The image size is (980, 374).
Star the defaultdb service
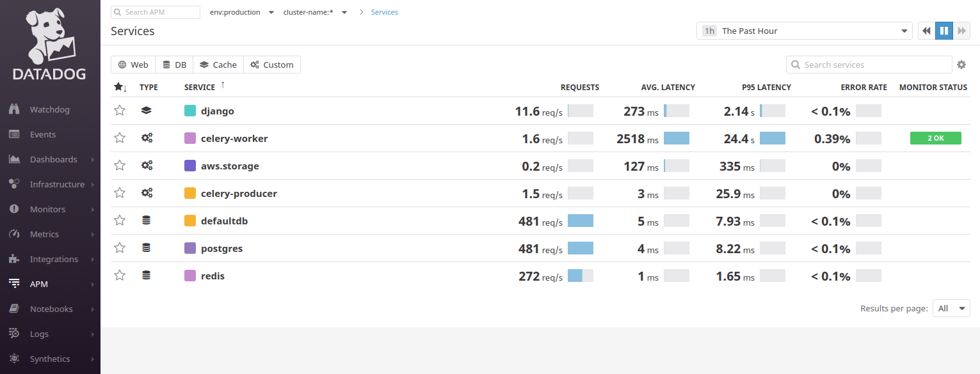[x=120, y=221]
